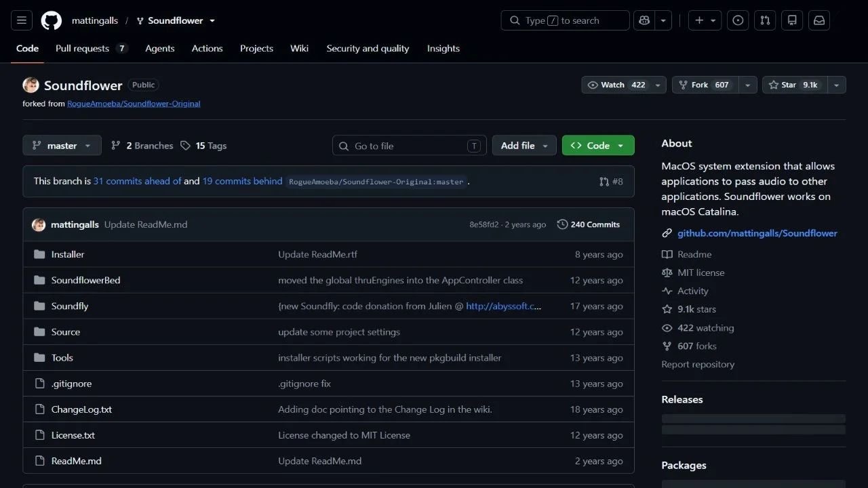The height and width of the screenshot is (488, 868).
Task: Open the Copilot chat icon
Action: coord(644,20)
